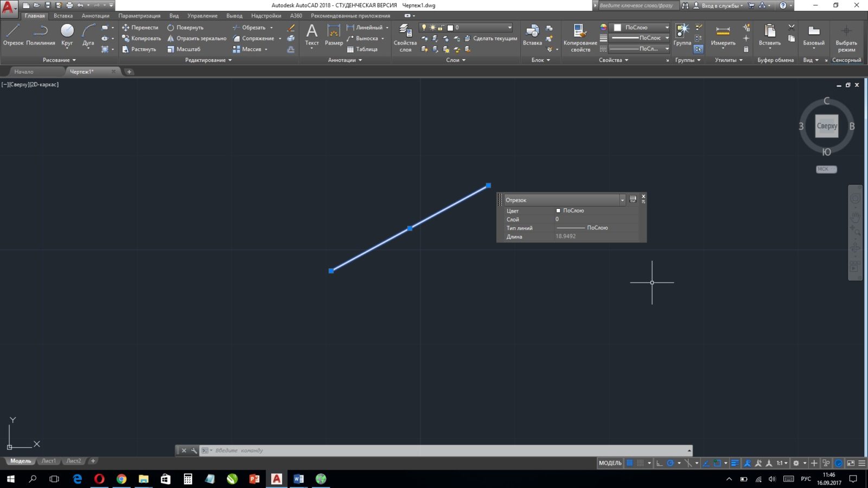Expand the Слои panel
This screenshot has height=488, width=868.
point(456,60)
